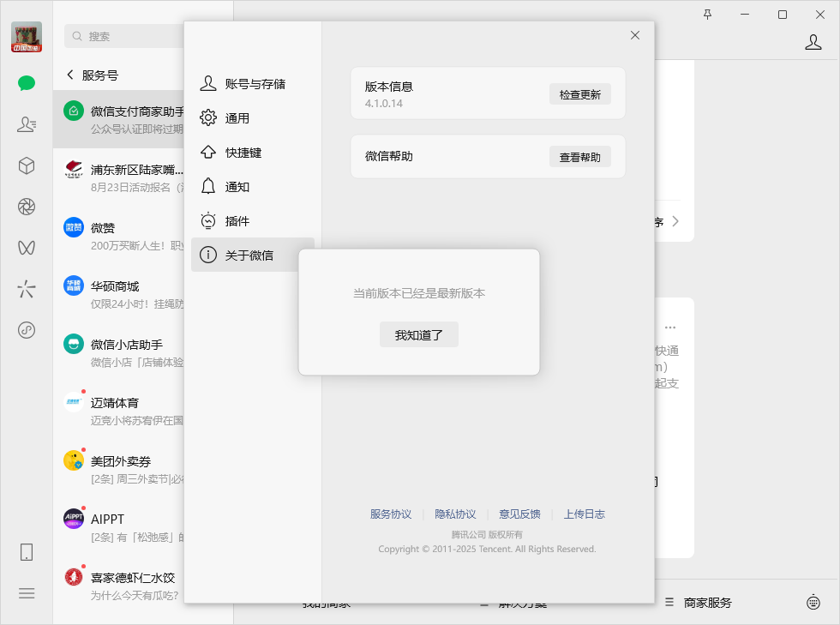Viewport: 840px width, 625px height.
Task: Open the Favorites cube icon in sidebar
Action: 27,165
